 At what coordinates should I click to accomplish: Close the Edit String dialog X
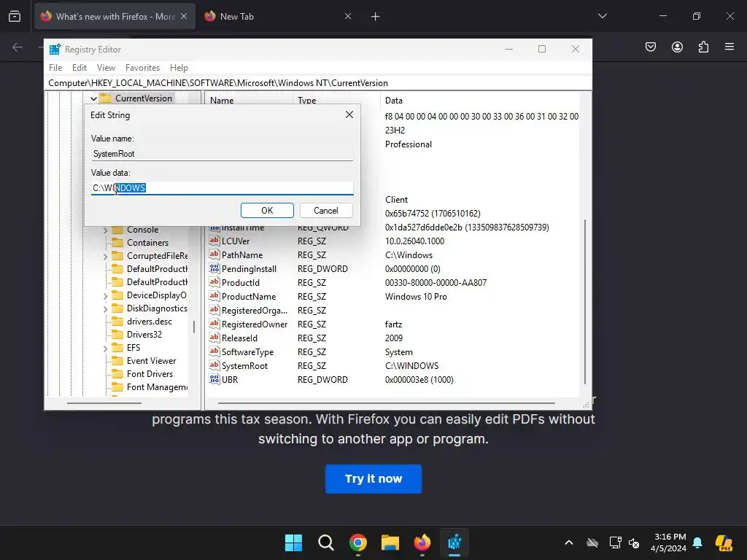[x=349, y=114]
